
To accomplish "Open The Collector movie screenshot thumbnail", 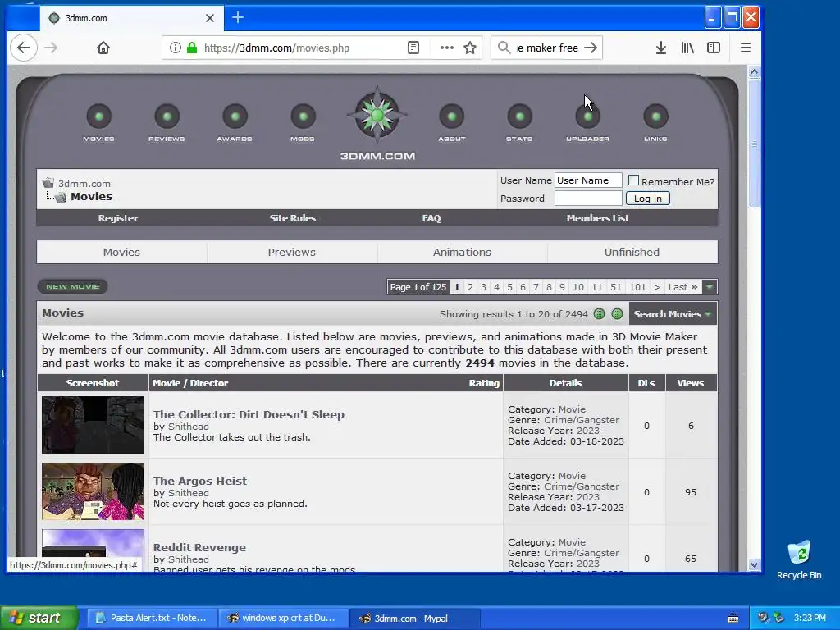I will 94,424.
